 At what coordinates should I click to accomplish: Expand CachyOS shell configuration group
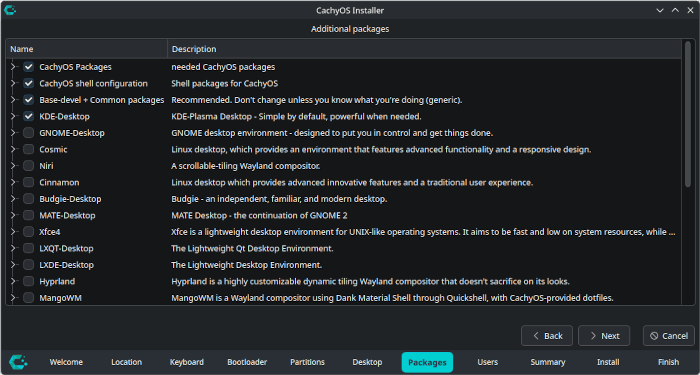12,83
